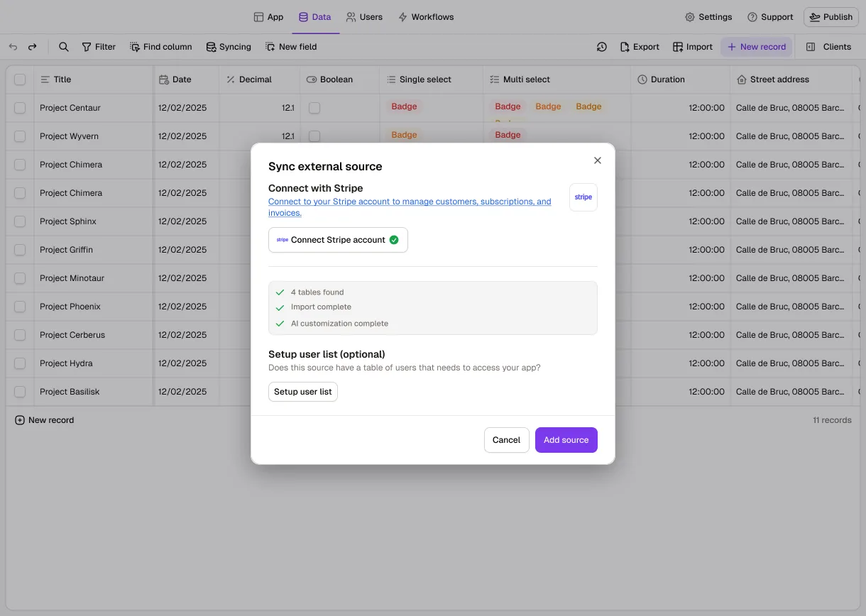Image resolution: width=866 pixels, height=616 pixels.
Task: Click the Duration column header
Action: pos(681,79)
